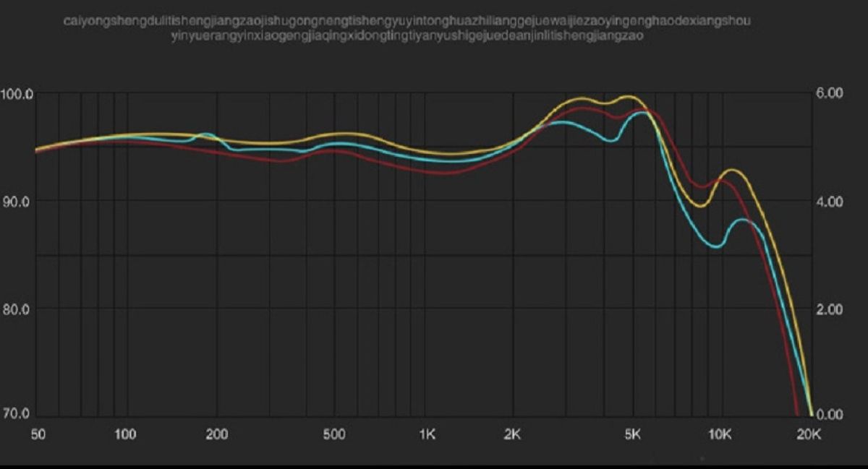Select the 2K frequency axis label
Viewport: 868px width, 469px height.
point(512,434)
